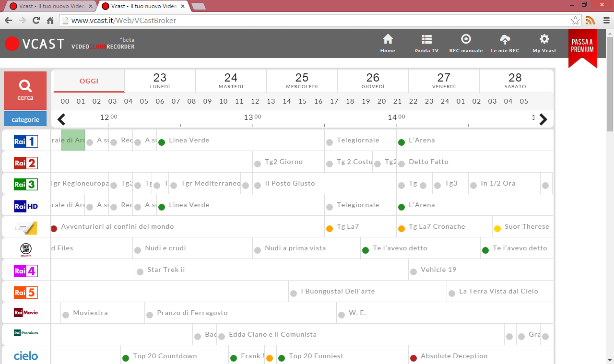Advance timeline with right arrow chevron
Screen dimensions: 614x364
(x=543, y=119)
